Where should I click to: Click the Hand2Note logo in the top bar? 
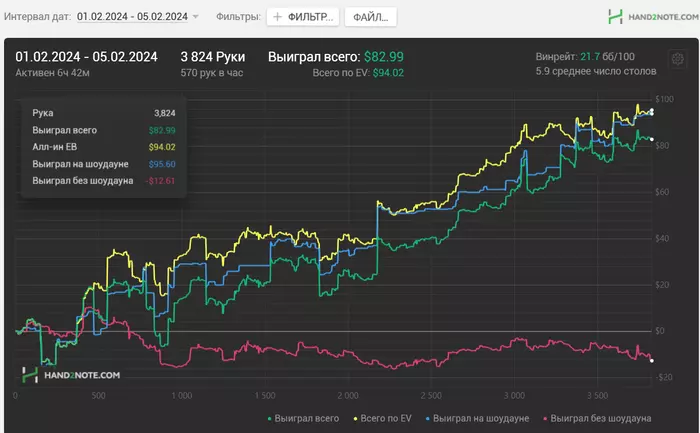[x=653, y=17]
